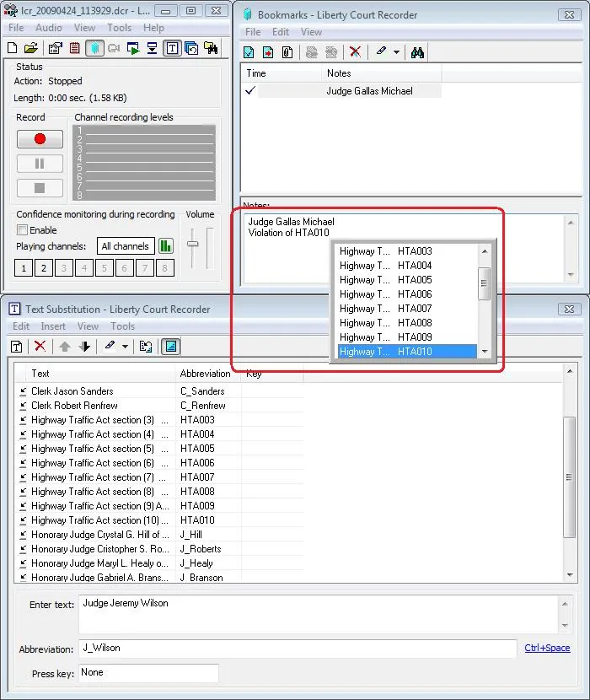Toggle the cyan Bookmarks icon in recorder toolbar
This screenshot has width=590, height=700.
point(94,48)
